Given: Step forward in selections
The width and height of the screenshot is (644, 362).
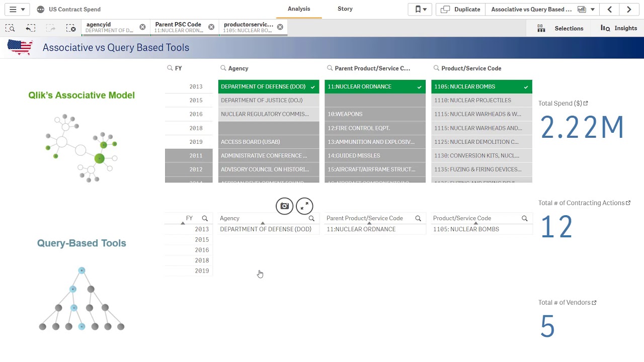Looking at the screenshot, I should (51, 28).
